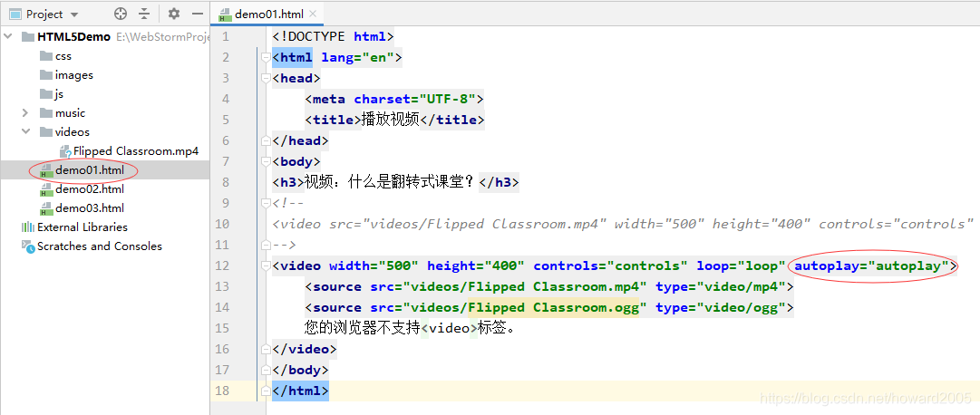Open demo03.html in project tree
The image size is (980, 415).
(90, 208)
